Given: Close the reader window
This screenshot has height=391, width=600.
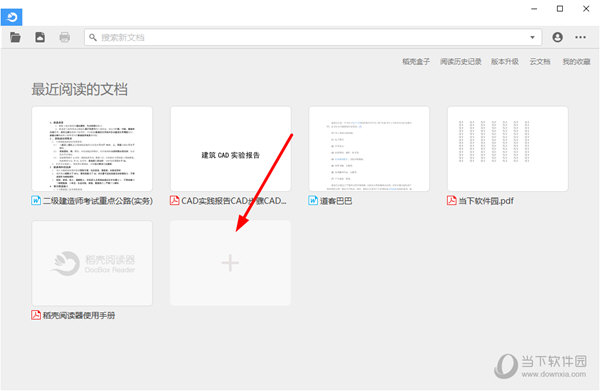Looking at the screenshot, I should pos(586,8).
